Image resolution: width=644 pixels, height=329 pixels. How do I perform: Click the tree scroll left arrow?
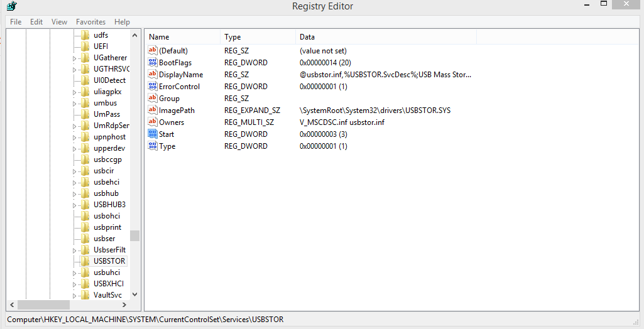pos(12,305)
